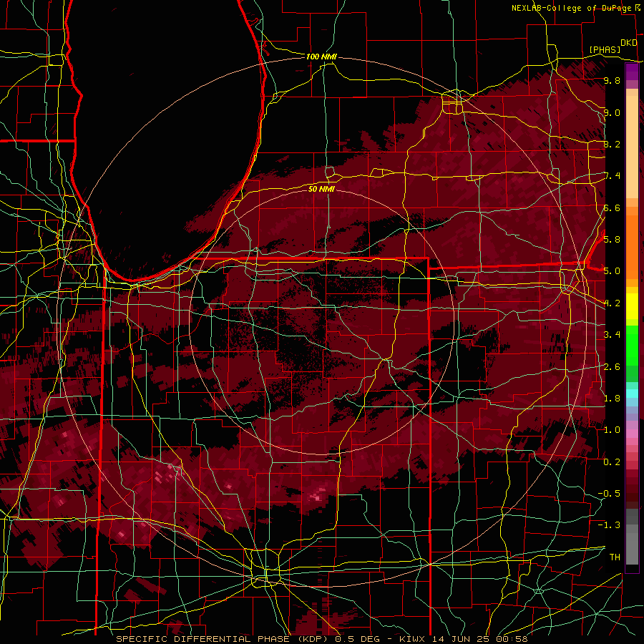Pick the cyan band on the color scale
Image resolution: width=644 pixels, height=644 pixels.
[632, 393]
